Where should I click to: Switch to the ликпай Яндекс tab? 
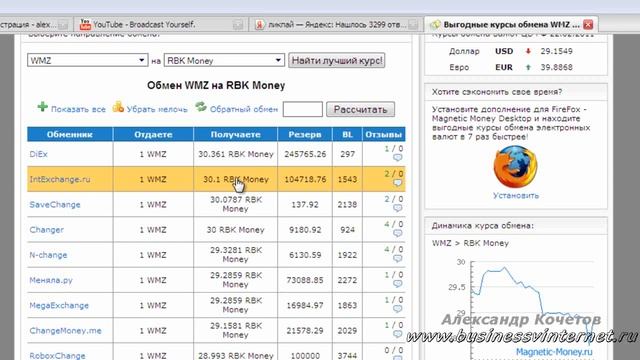coord(335,24)
